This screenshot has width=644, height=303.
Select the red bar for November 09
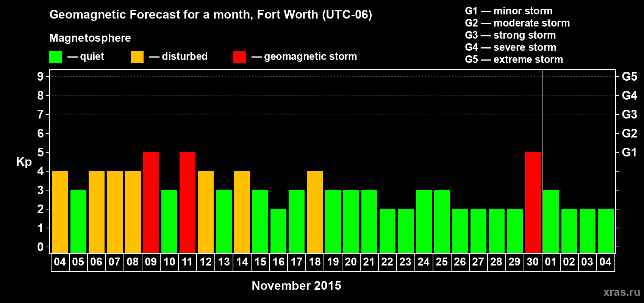[x=151, y=202]
